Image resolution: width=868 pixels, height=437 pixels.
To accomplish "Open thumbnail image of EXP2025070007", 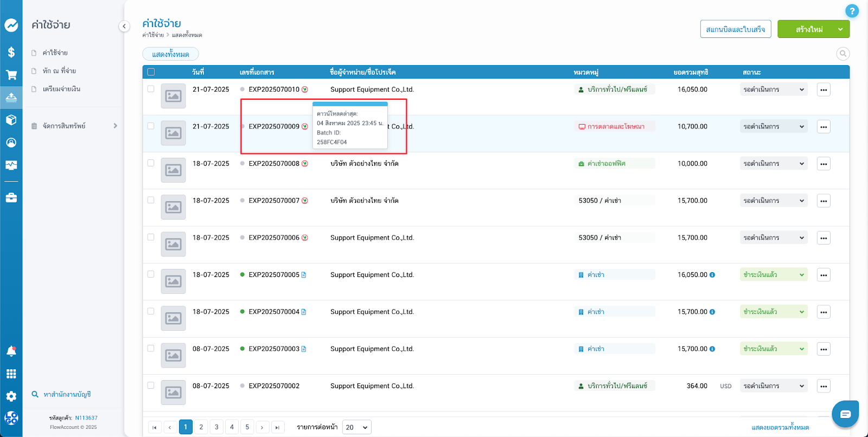I will pos(173,207).
